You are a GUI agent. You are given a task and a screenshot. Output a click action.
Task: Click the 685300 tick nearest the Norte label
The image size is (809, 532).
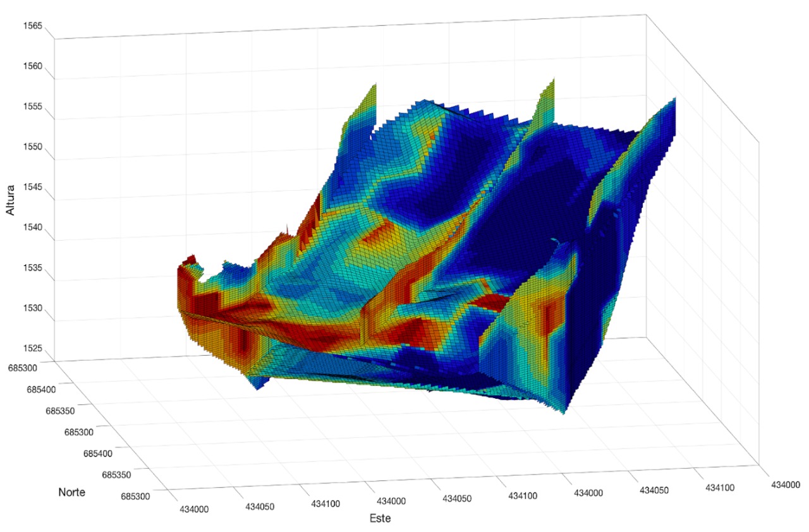137,496
